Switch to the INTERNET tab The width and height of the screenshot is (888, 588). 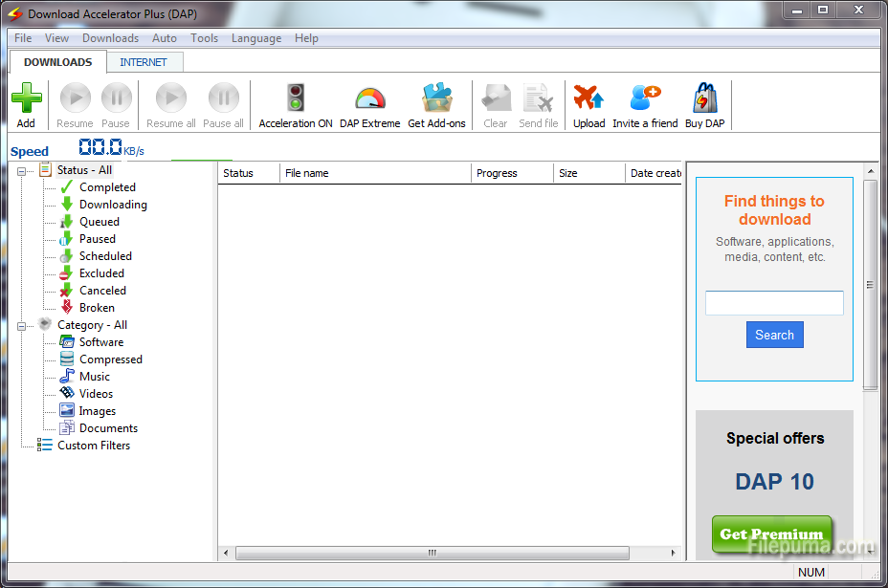tap(144, 62)
